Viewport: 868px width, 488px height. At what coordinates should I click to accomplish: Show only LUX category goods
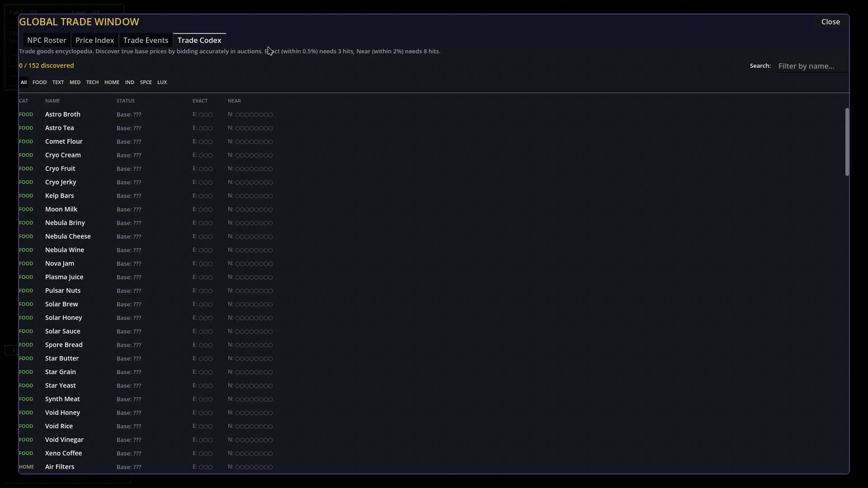162,82
